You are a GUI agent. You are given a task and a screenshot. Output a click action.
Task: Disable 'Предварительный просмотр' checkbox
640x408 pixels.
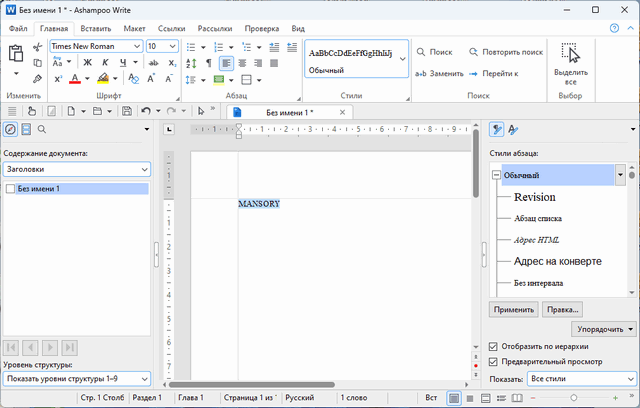click(x=494, y=362)
